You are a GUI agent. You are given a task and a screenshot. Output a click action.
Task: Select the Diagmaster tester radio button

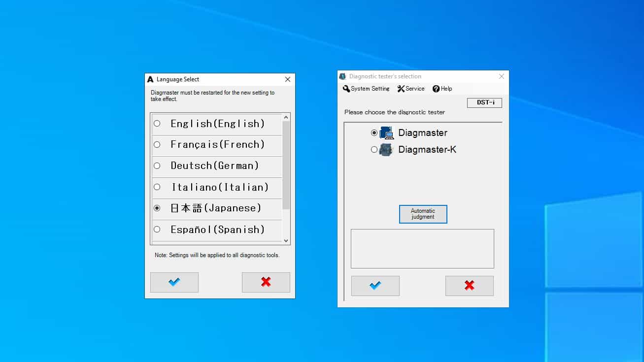pos(374,133)
